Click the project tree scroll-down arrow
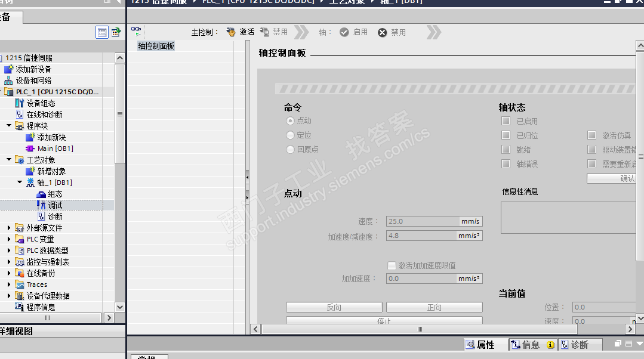The height and width of the screenshot is (359, 644). point(119,307)
